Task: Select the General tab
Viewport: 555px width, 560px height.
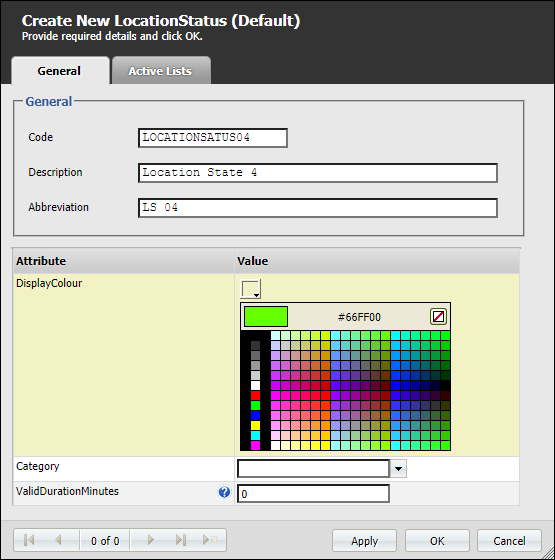Action: (x=60, y=70)
